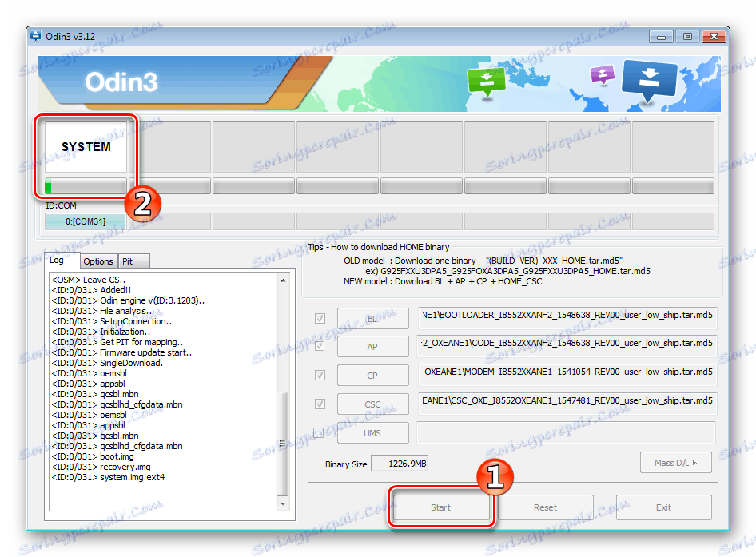Toggle the CSC file checkbox
The width and height of the screenshot is (756, 557).
(320, 404)
